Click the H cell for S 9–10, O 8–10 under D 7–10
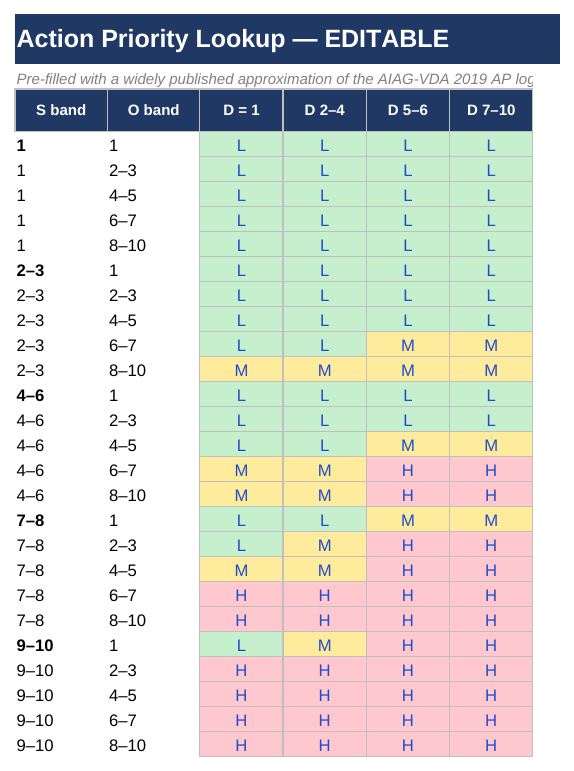The width and height of the screenshot is (574, 771). (x=491, y=745)
